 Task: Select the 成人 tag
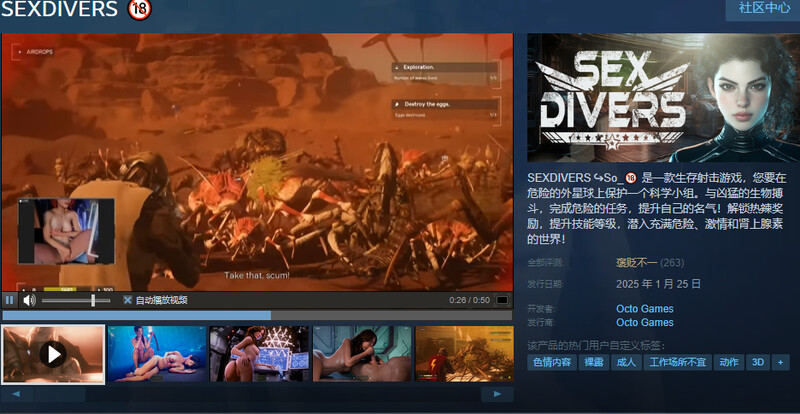tap(626, 362)
